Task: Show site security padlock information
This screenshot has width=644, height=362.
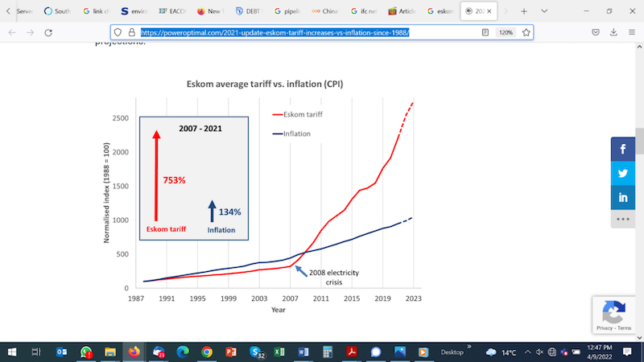Action: 132,32
